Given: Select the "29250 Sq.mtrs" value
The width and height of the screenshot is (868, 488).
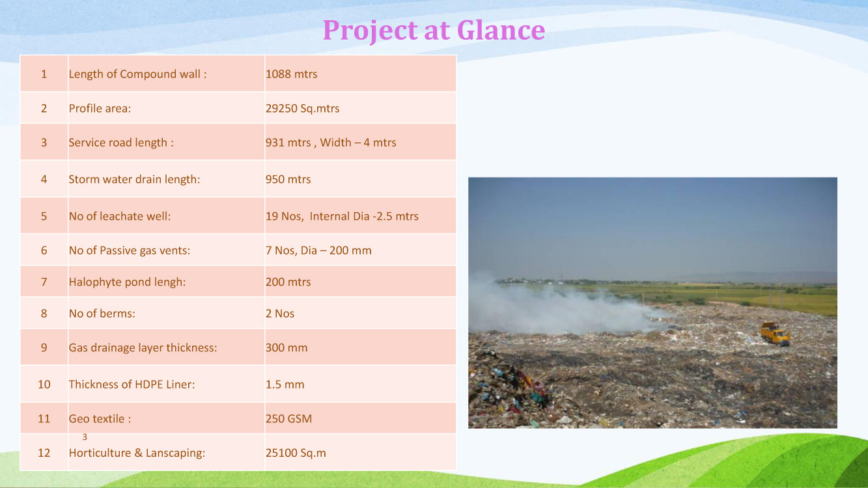Looking at the screenshot, I should tap(360, 108).
